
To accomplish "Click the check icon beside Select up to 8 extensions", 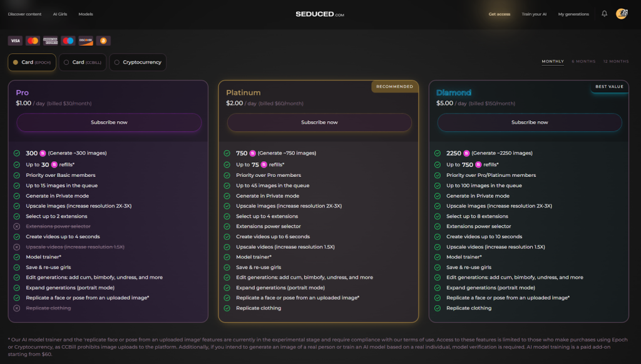I will point(438,216).
